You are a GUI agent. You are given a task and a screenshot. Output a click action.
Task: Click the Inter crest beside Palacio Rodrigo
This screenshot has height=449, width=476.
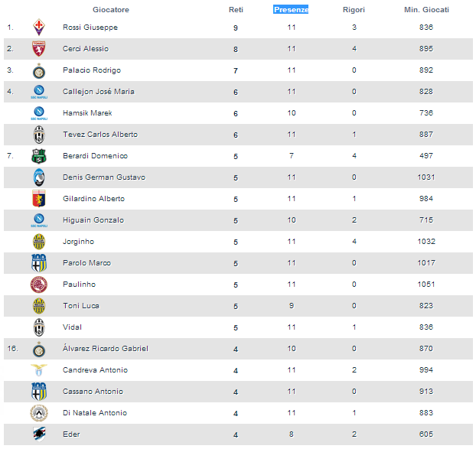(x=38, y=70)
